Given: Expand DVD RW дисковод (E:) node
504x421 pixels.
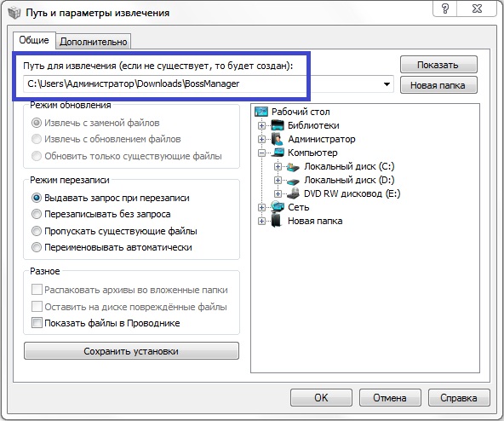Looking at the screenshot, I should click(x=278, y=193).
